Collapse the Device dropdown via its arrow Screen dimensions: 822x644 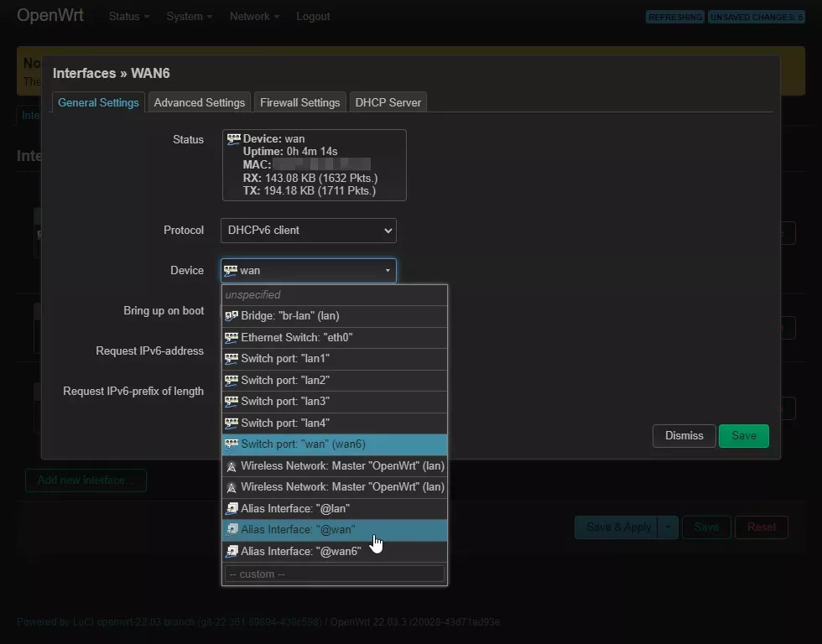click(388, 270)
